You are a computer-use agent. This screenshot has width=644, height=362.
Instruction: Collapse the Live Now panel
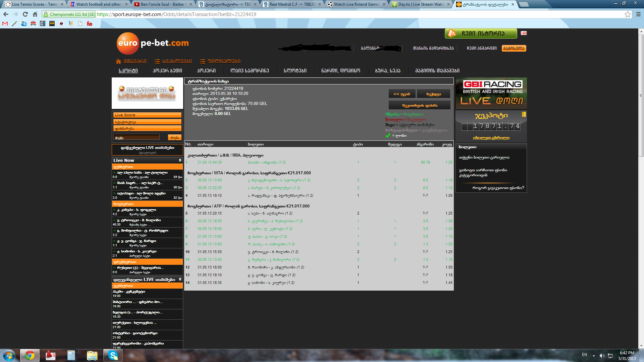coord(180,160)
